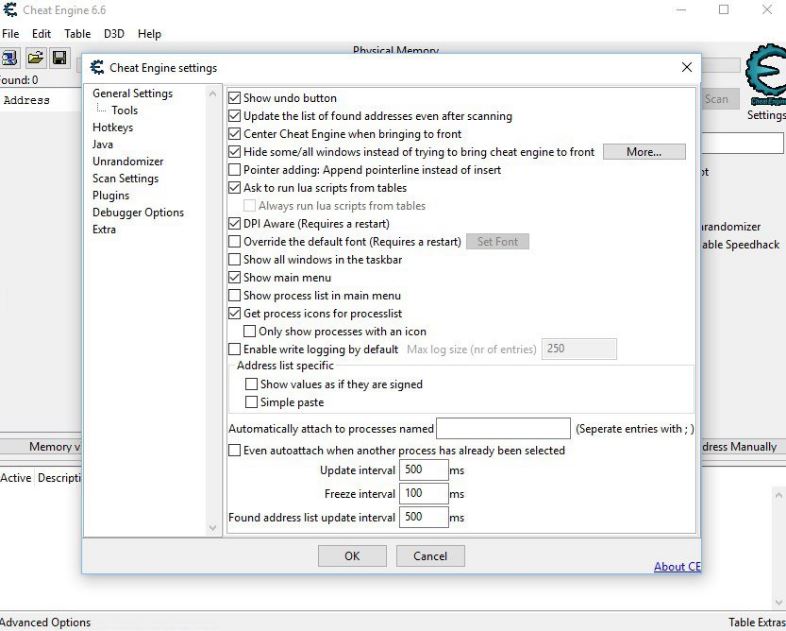Viewport: 786px width, 631px height.
Task: Open Unrandomizer settings page
Action: point(128,161)
